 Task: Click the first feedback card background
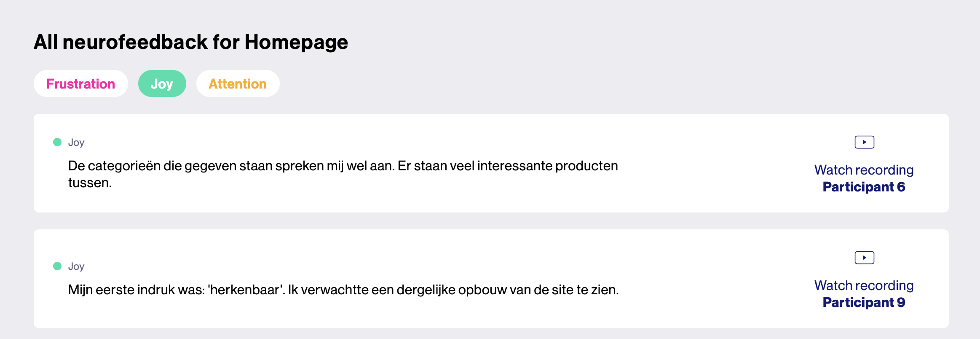pyautogui.click(x=491, y=163)
